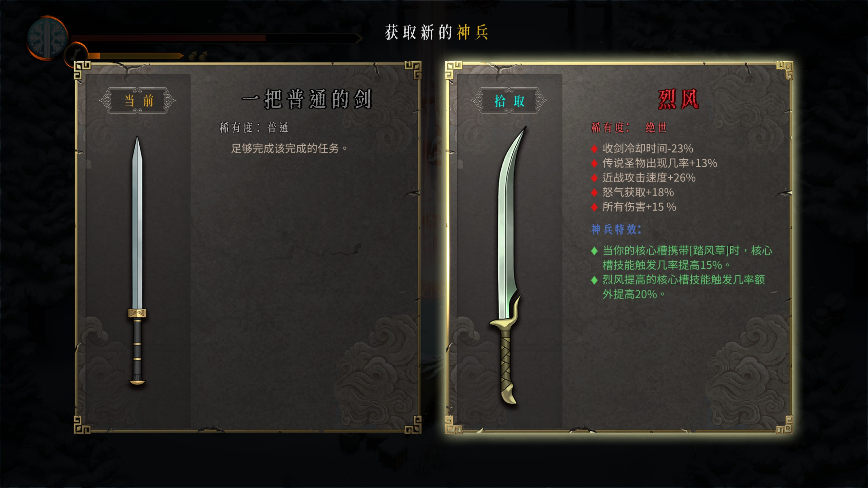Click the 稀有度 绝世 rarity label
868x488 pixels.
629,127
